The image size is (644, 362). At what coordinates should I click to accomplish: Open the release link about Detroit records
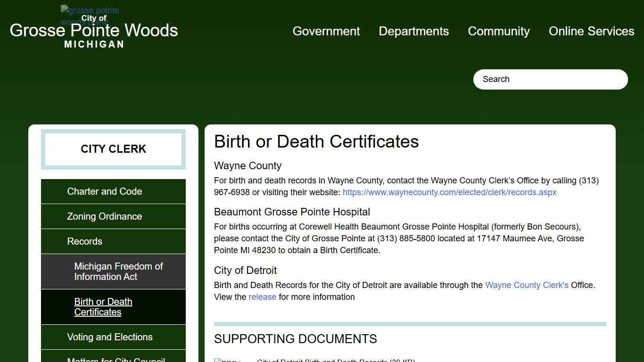point(262,297)
